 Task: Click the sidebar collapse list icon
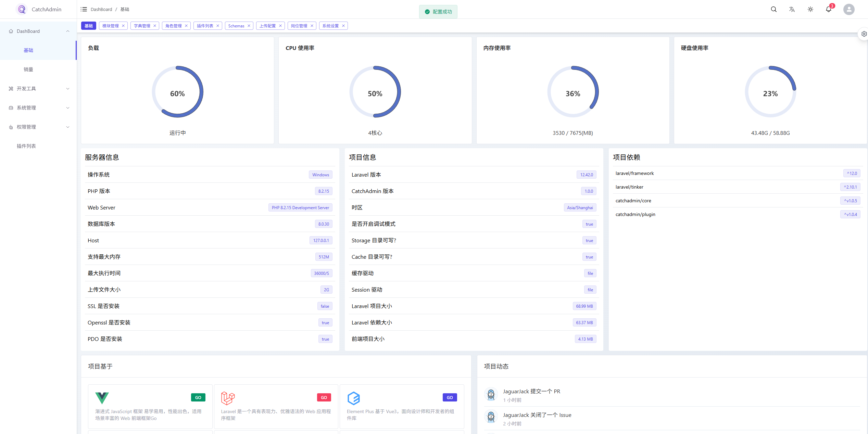click(84, 9)
